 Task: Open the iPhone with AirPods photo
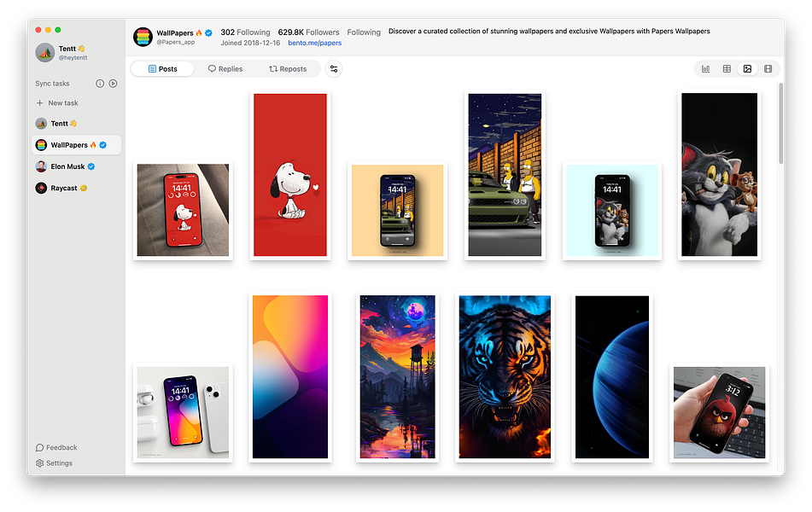(x=183, y=413)
